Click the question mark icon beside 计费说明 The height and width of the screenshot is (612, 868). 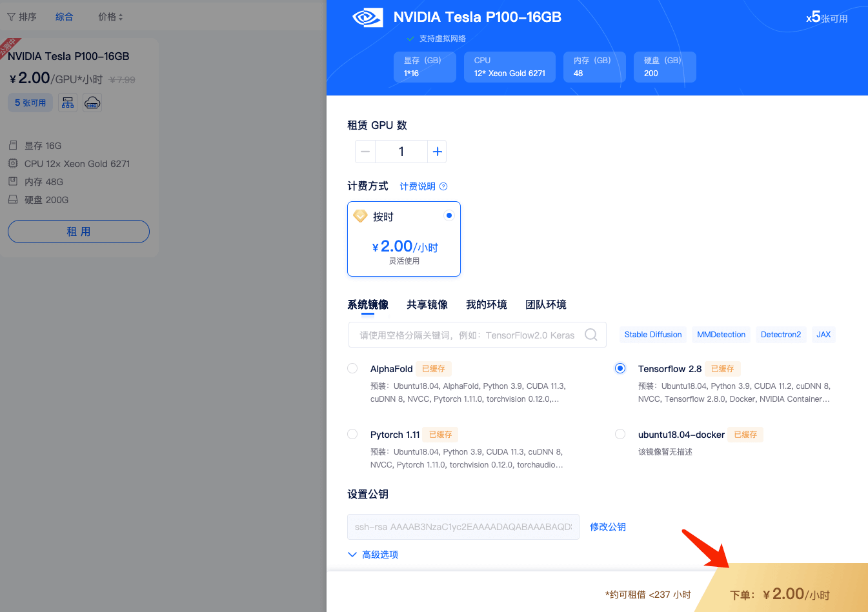[x=443, y=186]
